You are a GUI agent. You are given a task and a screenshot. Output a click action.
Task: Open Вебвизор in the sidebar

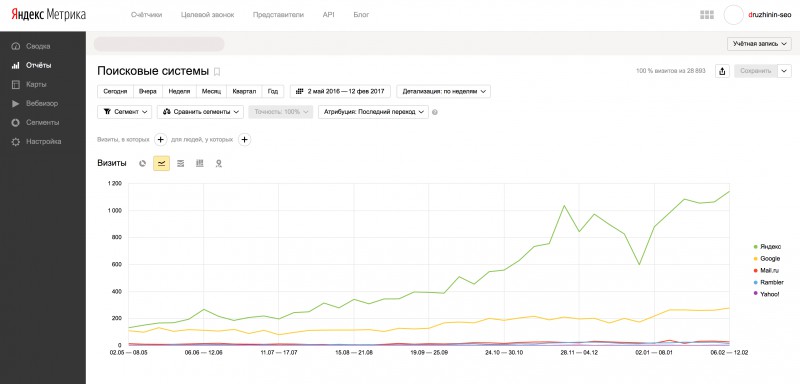(x=42, y=104)
